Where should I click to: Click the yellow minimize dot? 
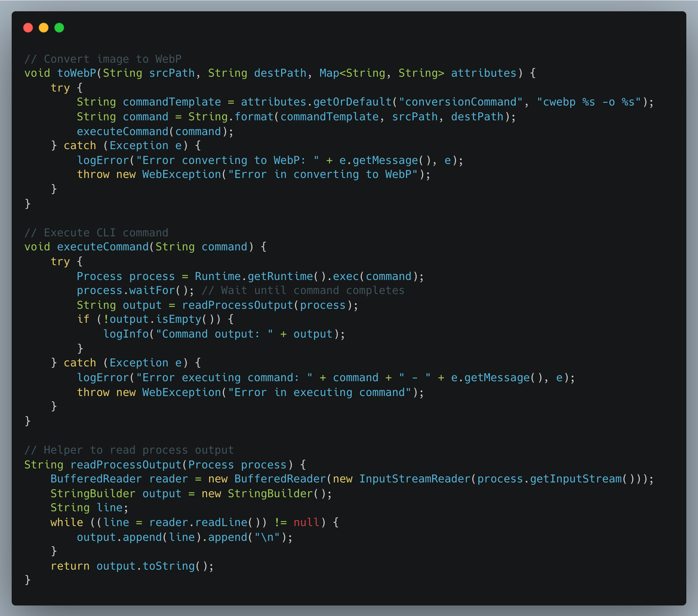click(x=44, y=28)
